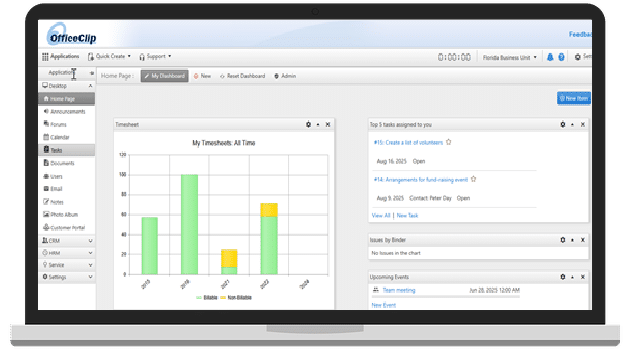Open Admin in the dashboard toolbar
The height and width of the screenshot is (360, 635).
(x=285, y=76)
